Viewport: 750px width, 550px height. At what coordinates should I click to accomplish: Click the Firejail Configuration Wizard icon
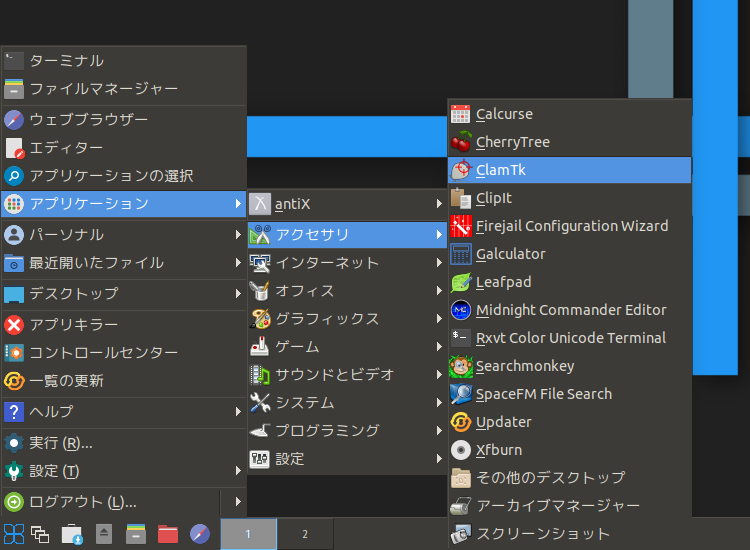pyautogui.click(x=461, y=226)
